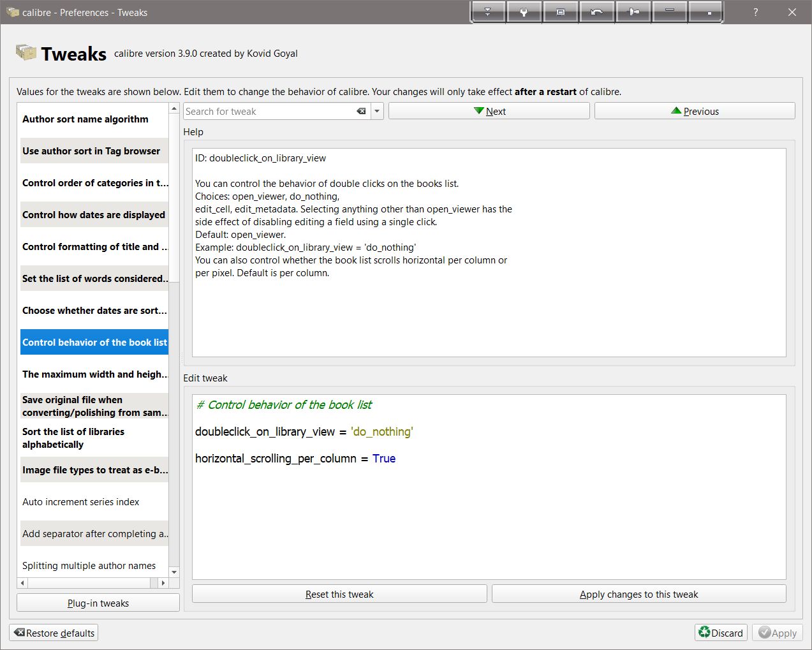Select 'Use author sort in Tag browser' tweak
Image resolution: width=812 pixels, height=650 pixels.
pyautogui.click(x=94, y=151)
